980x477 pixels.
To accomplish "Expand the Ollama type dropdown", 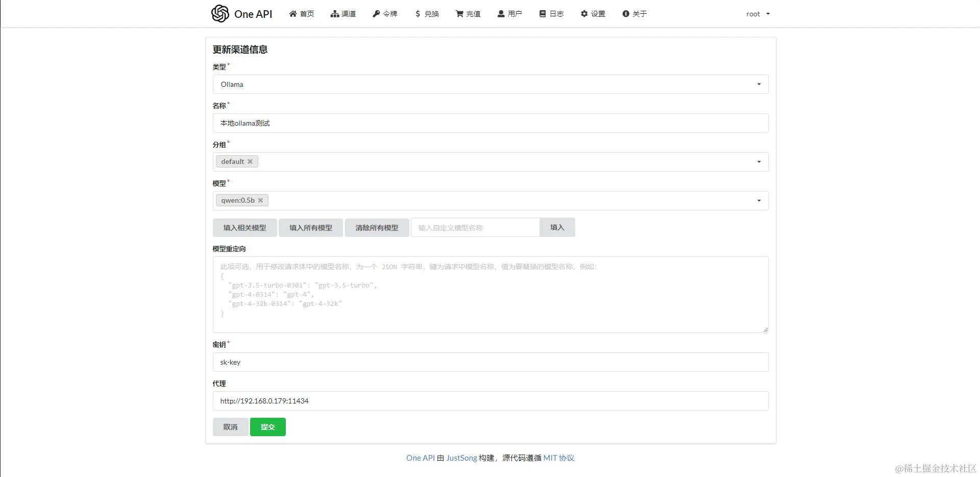I will click(x=491, y=84).
